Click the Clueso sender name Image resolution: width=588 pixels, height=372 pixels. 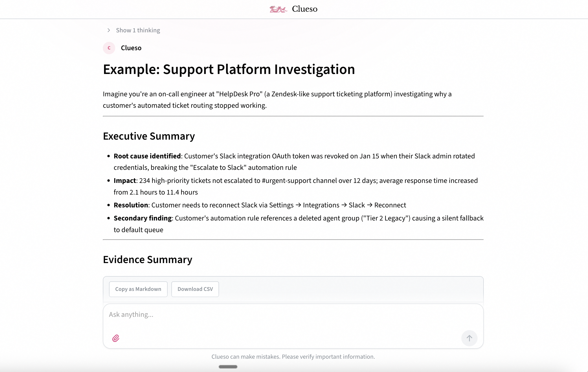click(131, 48)
